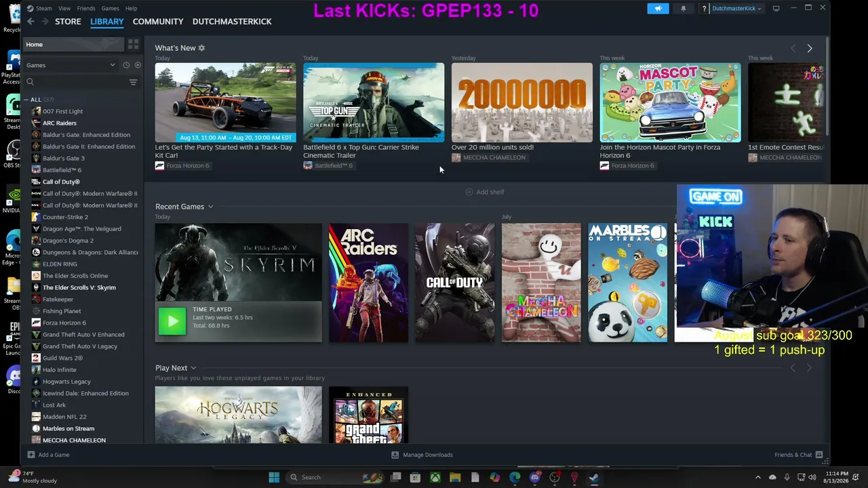Open the Forza track-day kit car news image
Image resolution: width=868 pixels, height=488 pixels.
(225, 102)
